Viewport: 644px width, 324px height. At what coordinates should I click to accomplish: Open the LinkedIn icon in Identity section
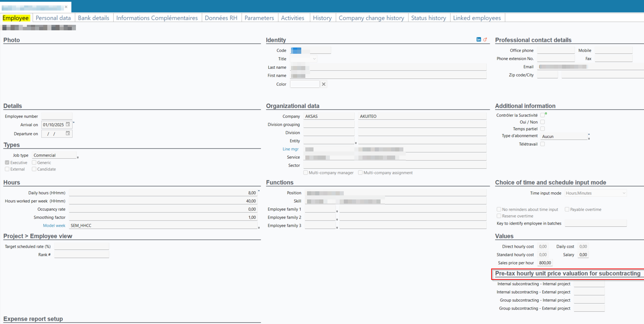click(479, 39)
